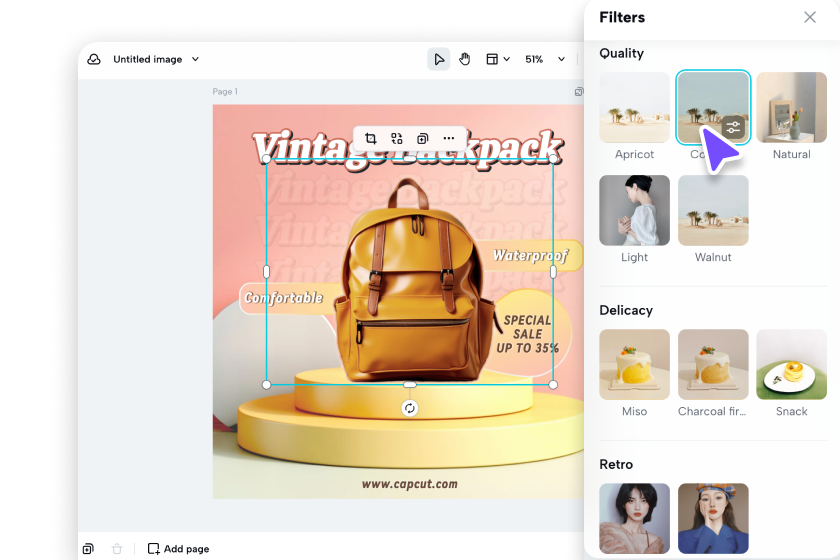Image resolution: width=840 pixels, height=560 pixels.
Task: Expand the layout tool dropdown arrow
Action: tap(506, 59)
